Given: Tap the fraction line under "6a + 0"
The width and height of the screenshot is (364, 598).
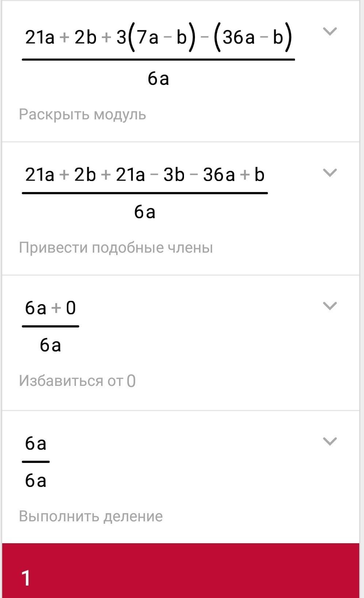Looking at the screenshot, I should (x=50, y=326).
